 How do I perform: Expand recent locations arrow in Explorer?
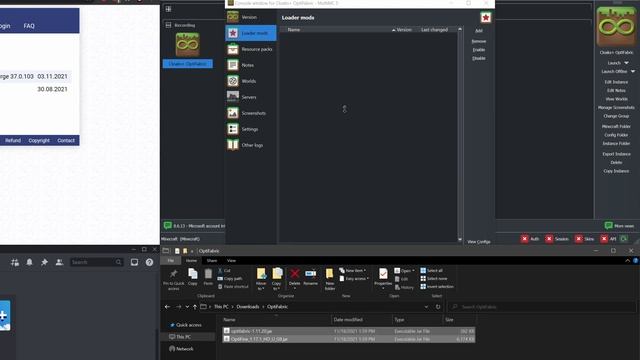pyautogui.click(x=187, y=307)
